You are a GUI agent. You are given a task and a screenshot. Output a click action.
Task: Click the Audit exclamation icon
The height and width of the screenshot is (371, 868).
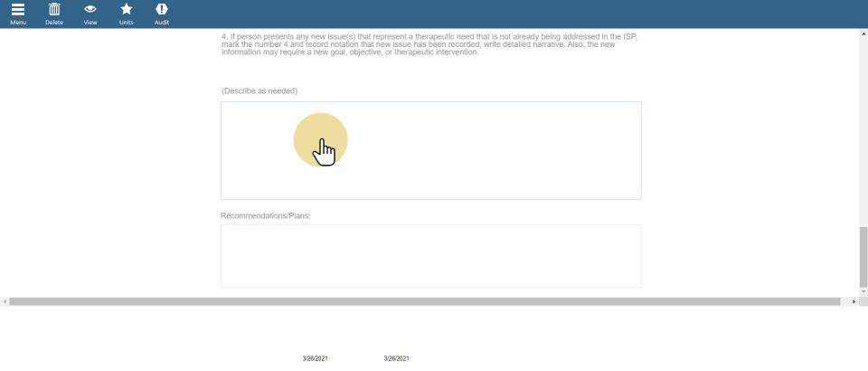pyautogui.click(x=162, y=9)
